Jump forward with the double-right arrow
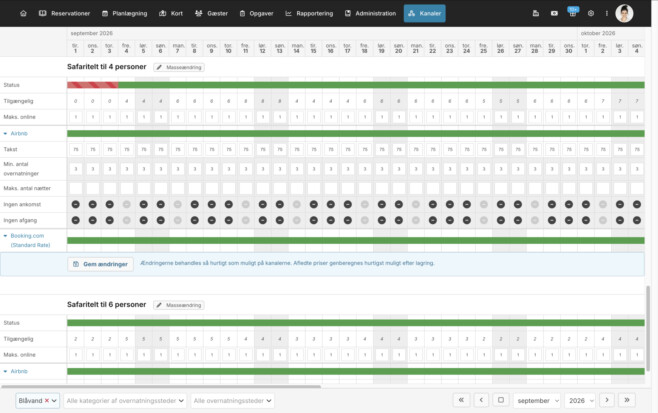Screen dimensions: 658x413 (627, 400)
